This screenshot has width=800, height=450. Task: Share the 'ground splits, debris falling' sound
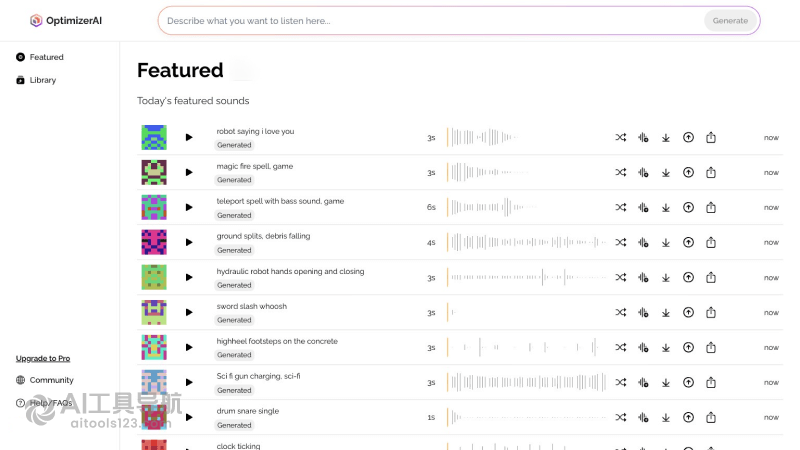click(711, 242)
